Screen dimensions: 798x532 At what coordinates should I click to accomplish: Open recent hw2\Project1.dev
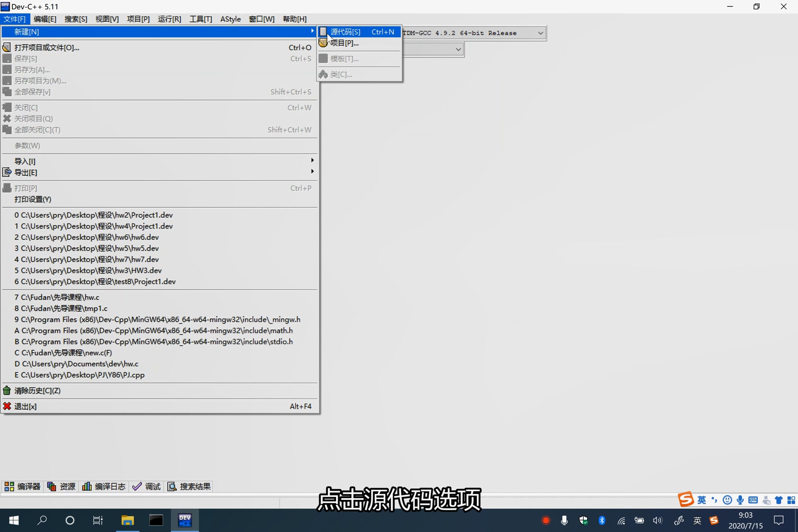point(160,215)
